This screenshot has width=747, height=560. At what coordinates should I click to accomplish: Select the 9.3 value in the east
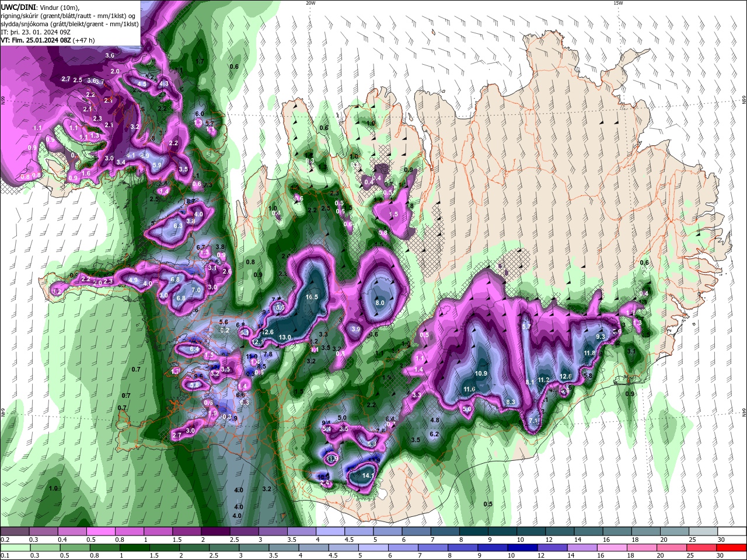pyautogui.click(x=601, y=337)
